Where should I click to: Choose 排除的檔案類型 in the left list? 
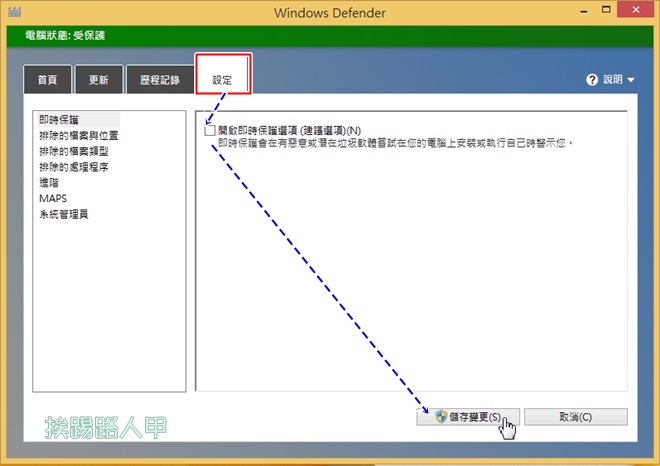(72, 151)
